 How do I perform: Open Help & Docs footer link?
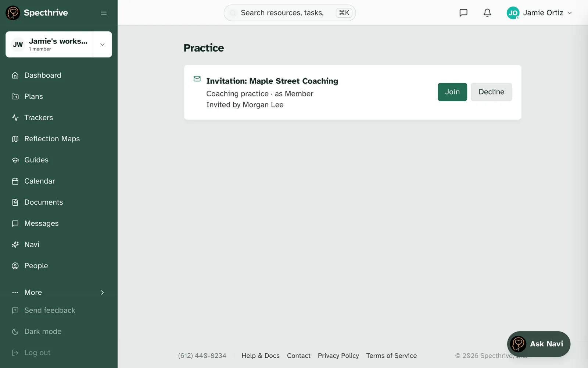coord(261,356)
